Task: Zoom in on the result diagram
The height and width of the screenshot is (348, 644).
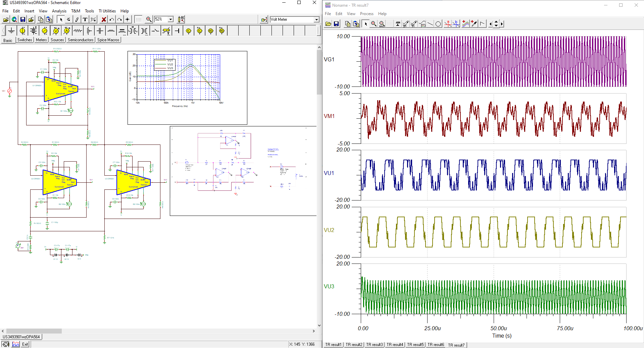Action: (x=374, y=24)
